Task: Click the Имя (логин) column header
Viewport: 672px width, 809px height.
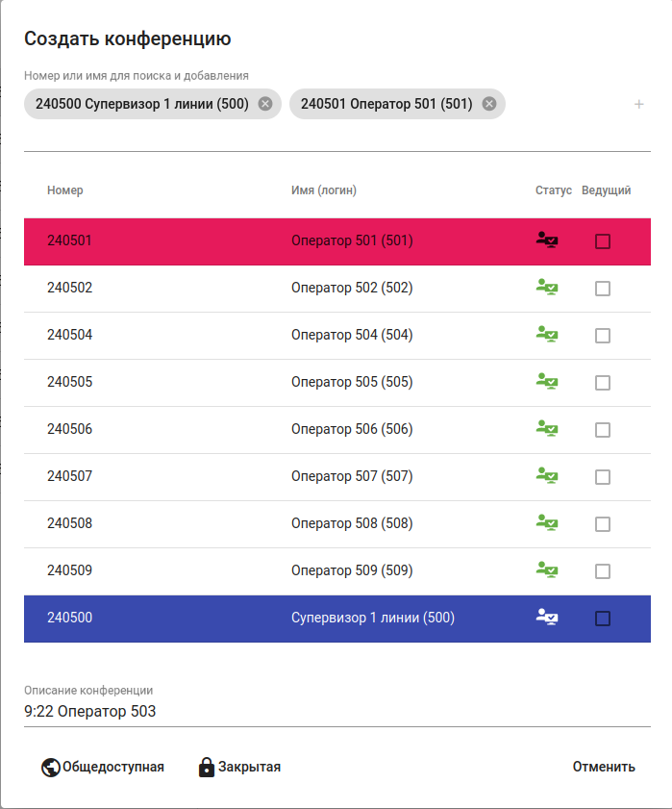Action: [x=324, y=190]
